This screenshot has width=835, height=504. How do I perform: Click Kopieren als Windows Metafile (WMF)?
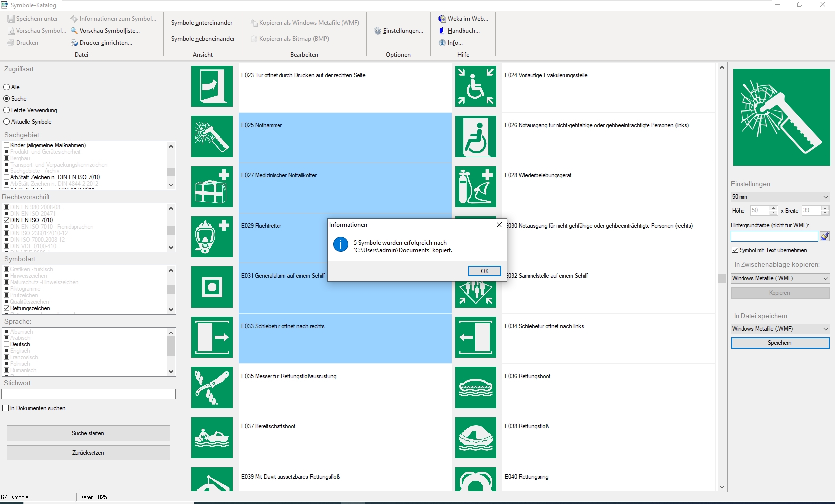pyautogui.click(x=304, y=23)
